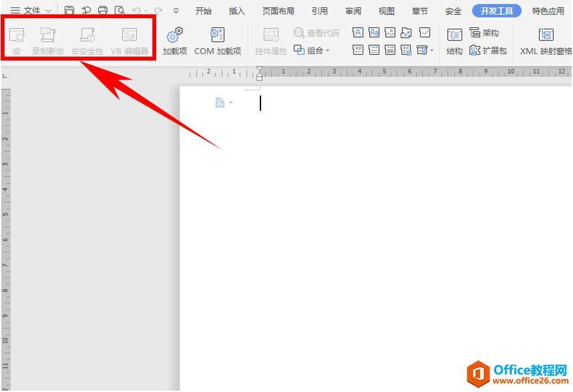Click the print icon in quick toolbar

(x=103, y=11)
